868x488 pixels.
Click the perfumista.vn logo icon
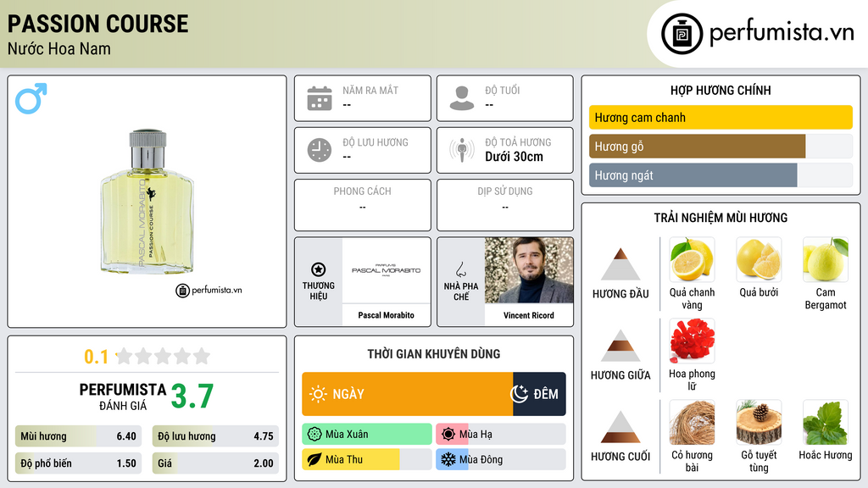682,34
